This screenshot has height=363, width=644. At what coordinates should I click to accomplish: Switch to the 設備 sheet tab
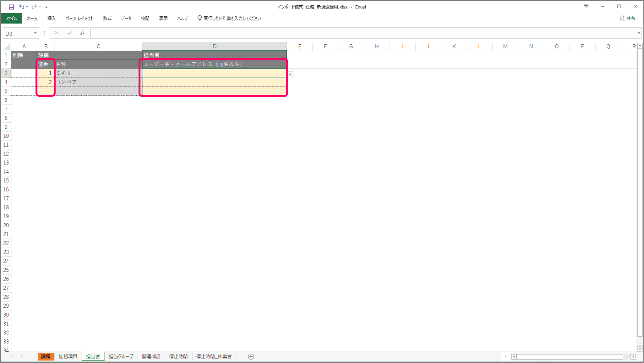point(46,356)
